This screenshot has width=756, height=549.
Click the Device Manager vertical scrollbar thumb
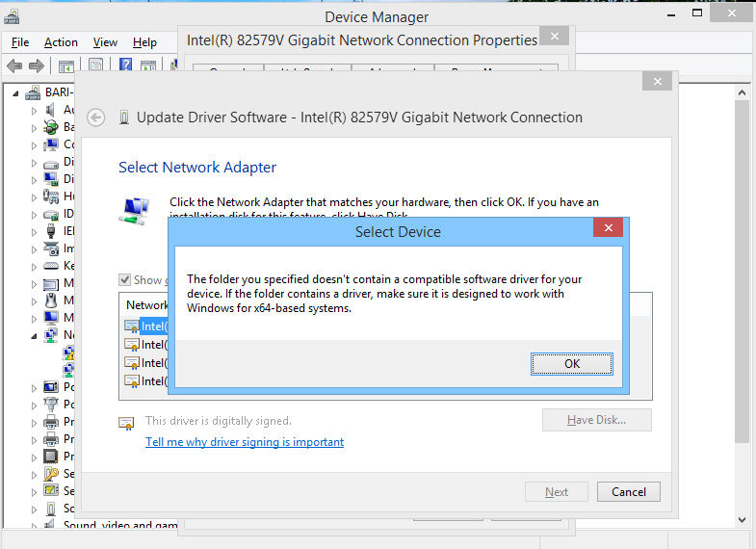(742, 272)
